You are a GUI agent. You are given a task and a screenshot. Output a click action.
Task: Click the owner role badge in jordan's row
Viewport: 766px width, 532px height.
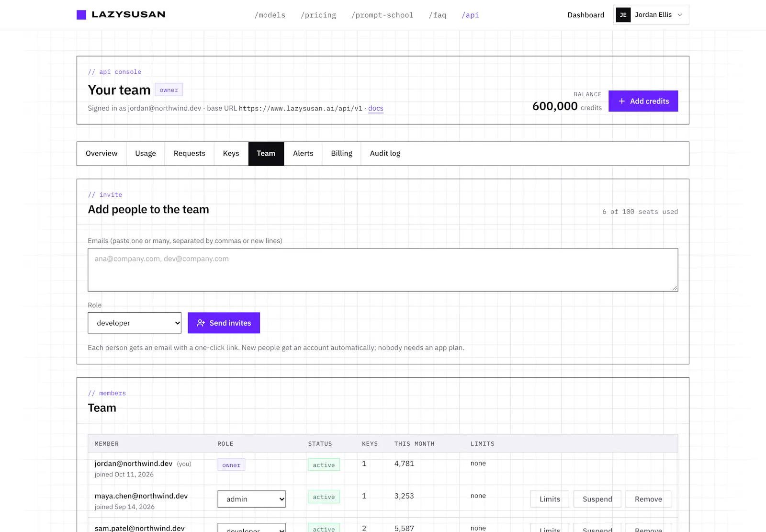coord(231,464)
